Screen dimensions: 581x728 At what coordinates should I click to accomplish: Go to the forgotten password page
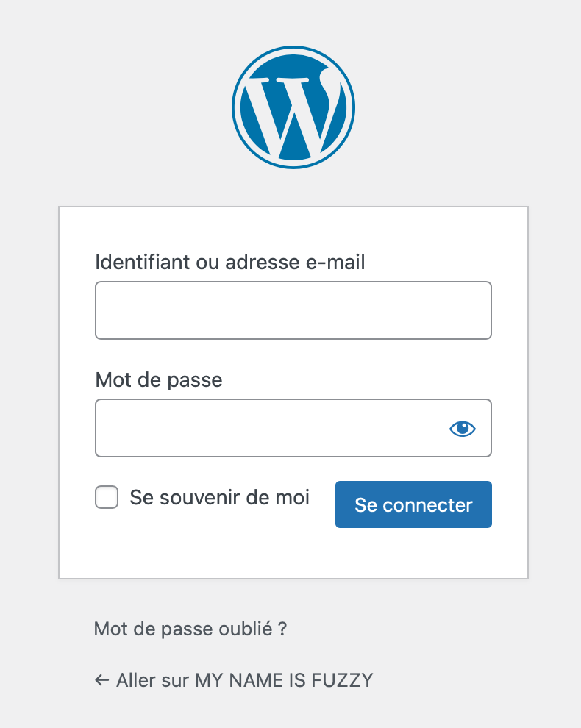pos(190,629)
